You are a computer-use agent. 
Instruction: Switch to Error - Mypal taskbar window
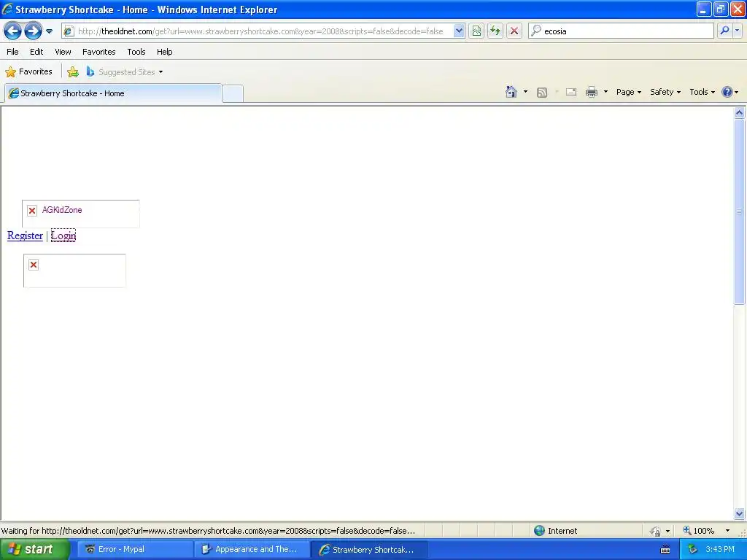click(135, 550)
